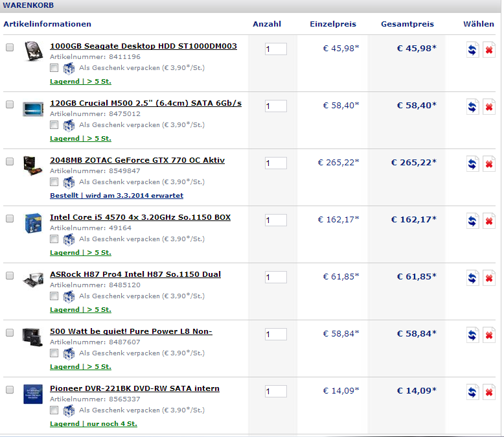Viewport: 504px width, 437px height.
Task: Enable gift wrapping for ZOTAC GTX 770
Action: pos(54,182)
